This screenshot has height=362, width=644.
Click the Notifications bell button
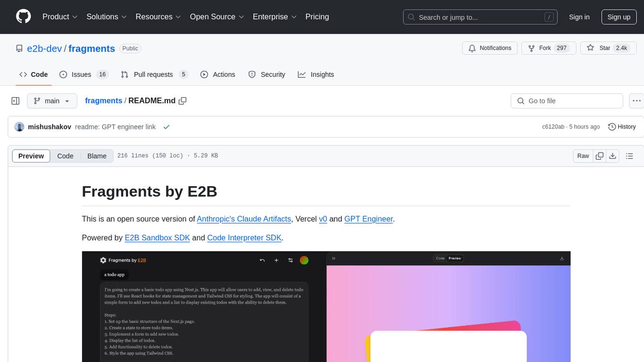[x=490, y=48]
